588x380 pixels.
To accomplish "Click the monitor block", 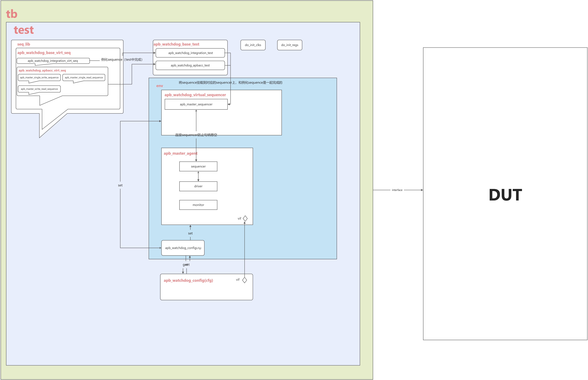I will coord(198,205).
